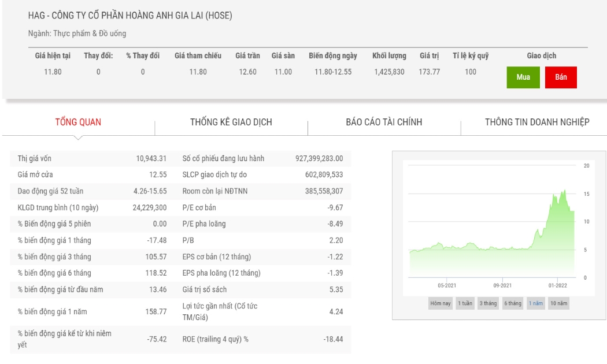Click the Khối lượng value 1,425,830
This screenshot has width=607, height=364.
(389, 72)
